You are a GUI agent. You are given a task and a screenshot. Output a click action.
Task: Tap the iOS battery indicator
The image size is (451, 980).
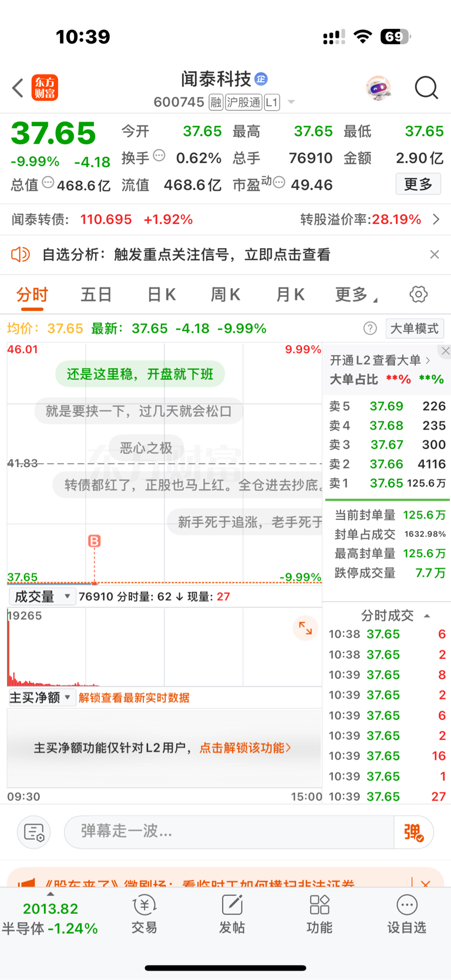point(396,37)
